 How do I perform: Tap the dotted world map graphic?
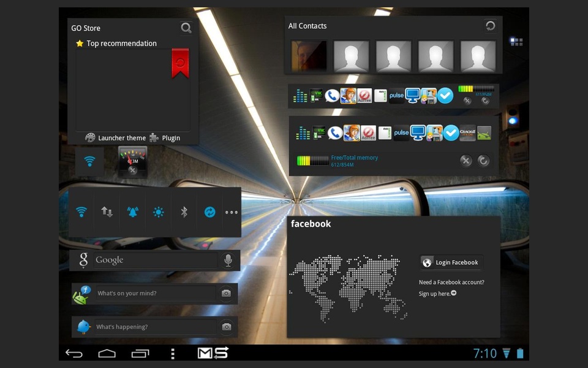coord(348,288)
